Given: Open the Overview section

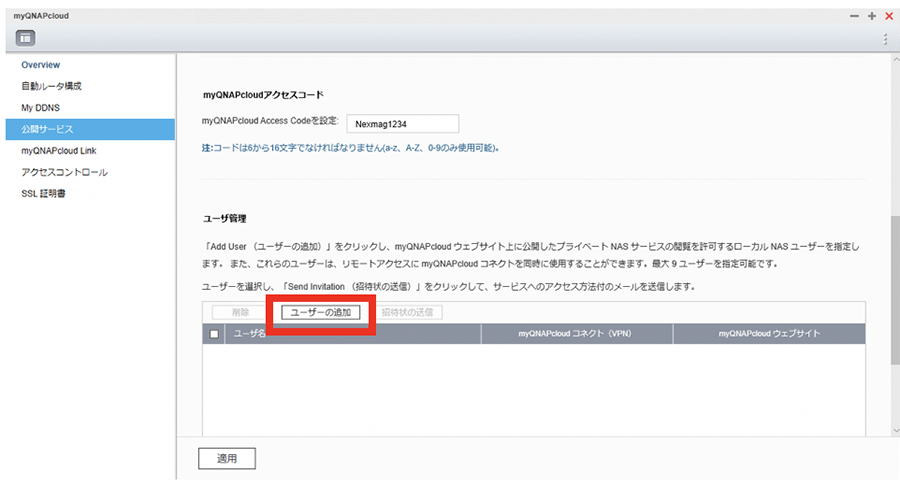Looking at the screenshot, I should click(40, 65).
